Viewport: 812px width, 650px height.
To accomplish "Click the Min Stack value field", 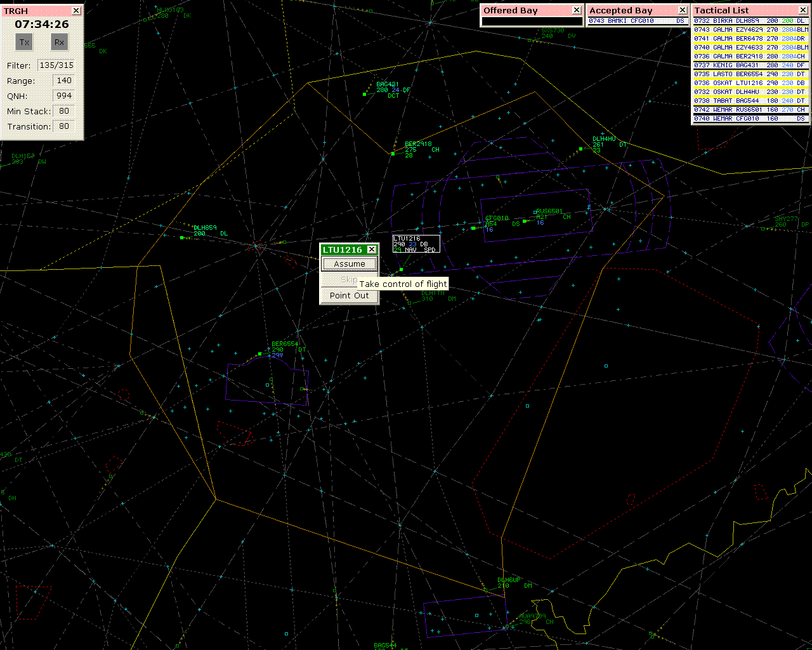I will tap(64, 111).
